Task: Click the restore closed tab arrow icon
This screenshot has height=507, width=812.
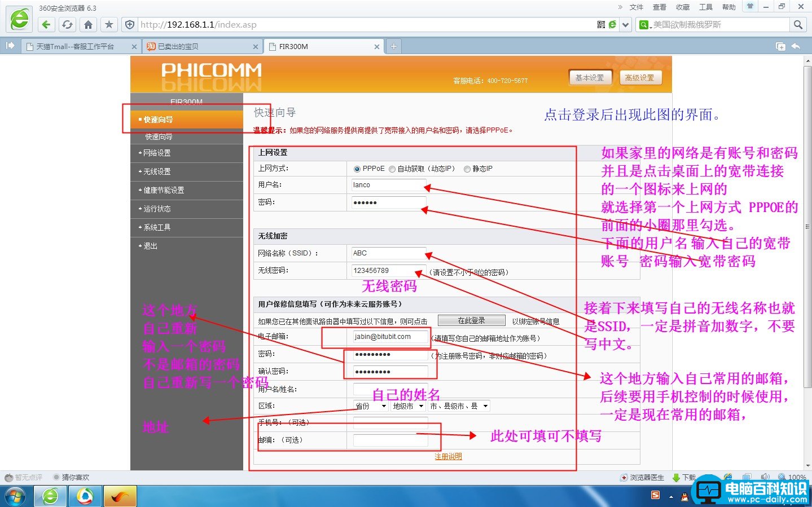Action: tap(796, 46)
